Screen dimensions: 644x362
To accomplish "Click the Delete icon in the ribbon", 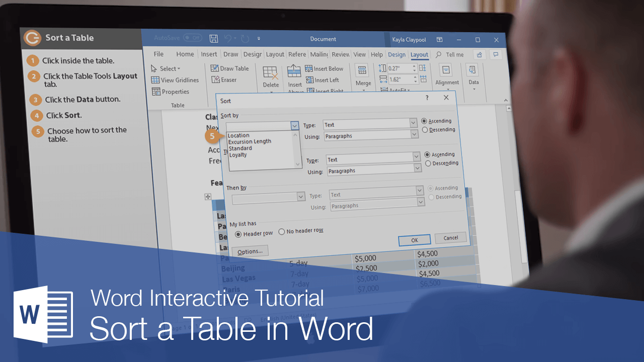I will (271, 75).
